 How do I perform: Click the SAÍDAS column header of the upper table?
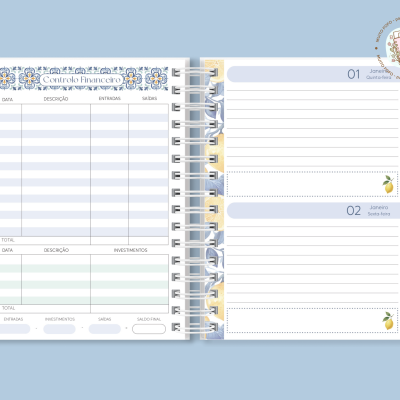[149, 98]
